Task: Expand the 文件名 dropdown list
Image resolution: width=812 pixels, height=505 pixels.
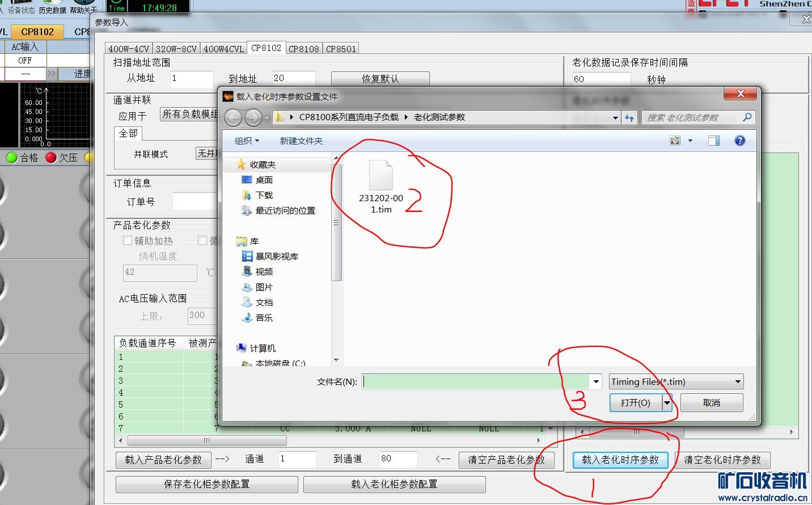Action: pos(595,381)
